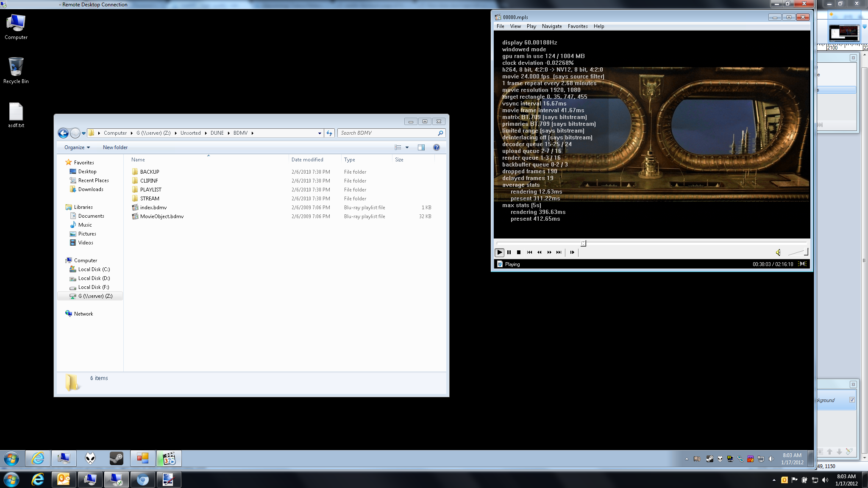The width and height of the screenshot is (868, 488).
Task: Click the skip to next chapter button
Action: (559, 252)
